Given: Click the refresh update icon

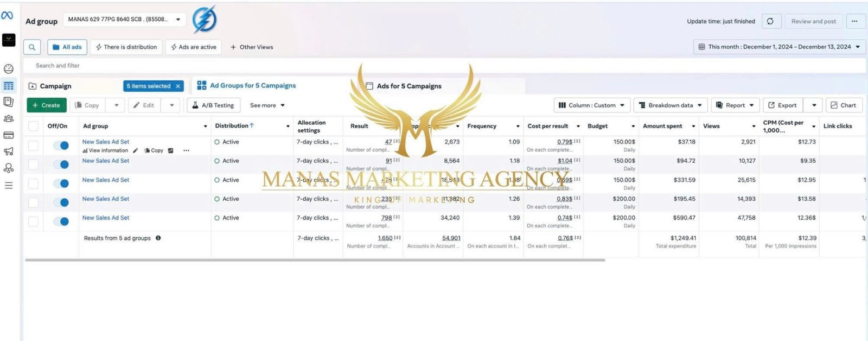Looking at the screenshot, I should coord(770,21).
